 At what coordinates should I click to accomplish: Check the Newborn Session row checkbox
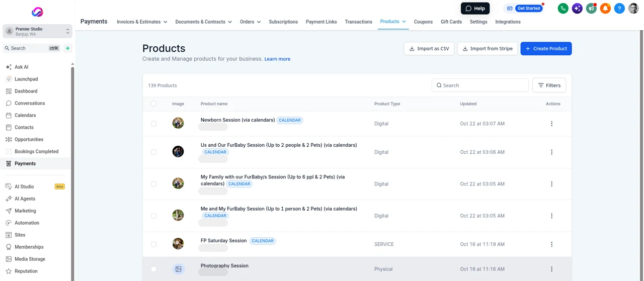click(x=153, y=124)
